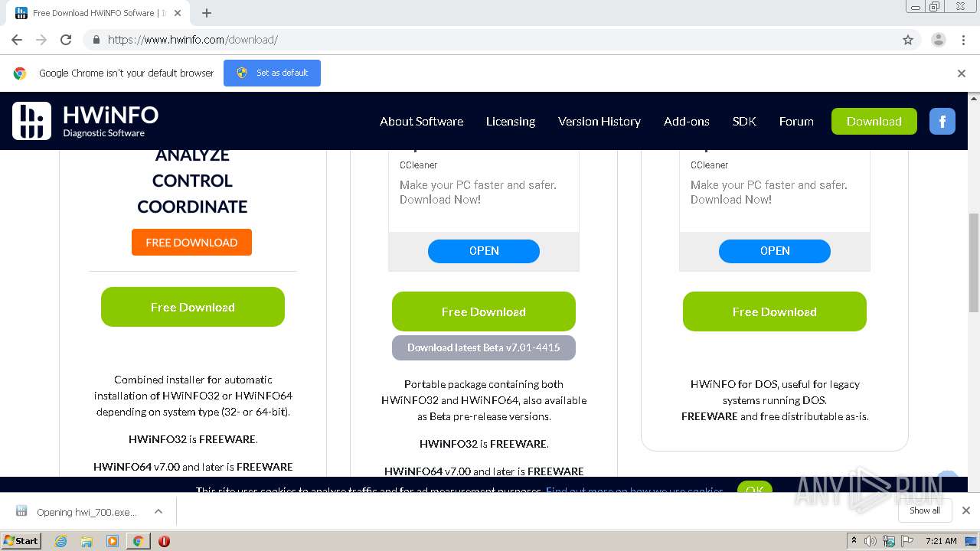Click the volume speaker tray icon
The width and height of the screenshot is (980, 551).
[871, 541]
